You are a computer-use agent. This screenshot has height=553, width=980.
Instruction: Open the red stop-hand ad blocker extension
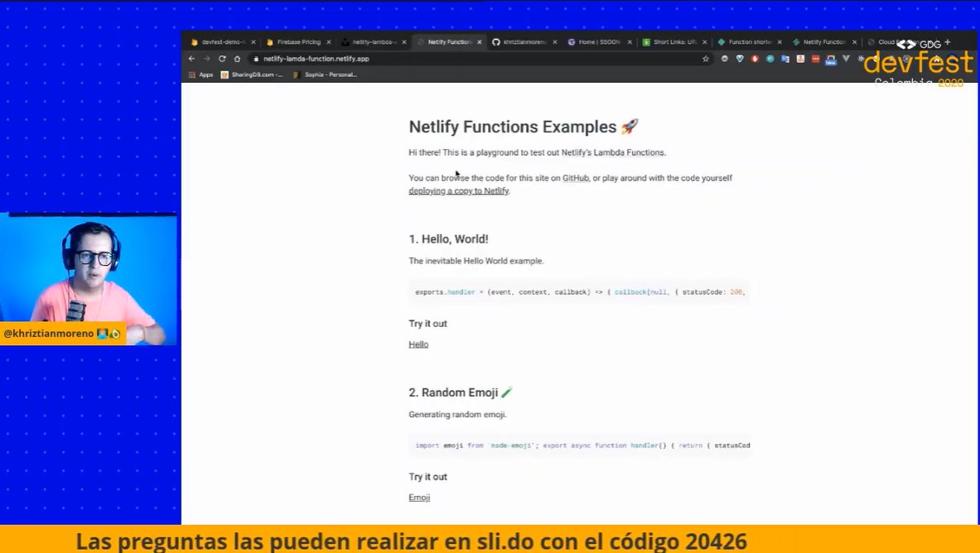[x=755, y=59]
